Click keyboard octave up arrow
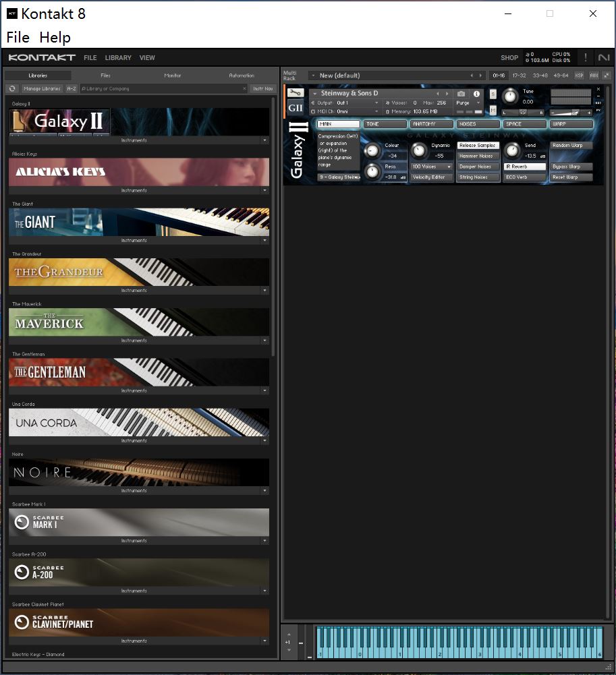 (x=289, y=635)
